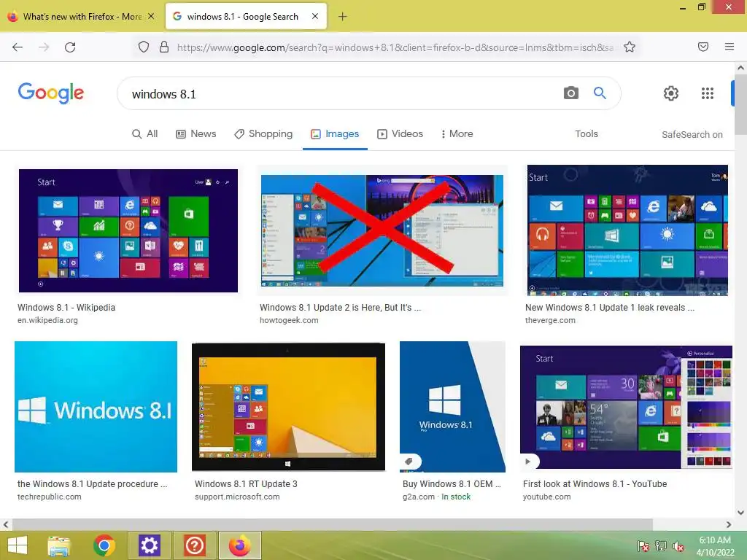The image size is (747, 560).
Task: Open the First look YouTube video thumbnail
Action: [x=626, y=407]
